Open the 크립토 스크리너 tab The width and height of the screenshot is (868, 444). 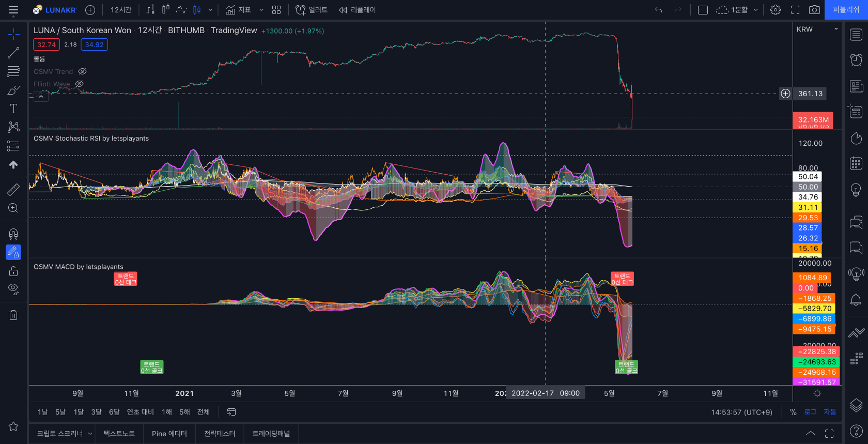[x=60, y=434]
